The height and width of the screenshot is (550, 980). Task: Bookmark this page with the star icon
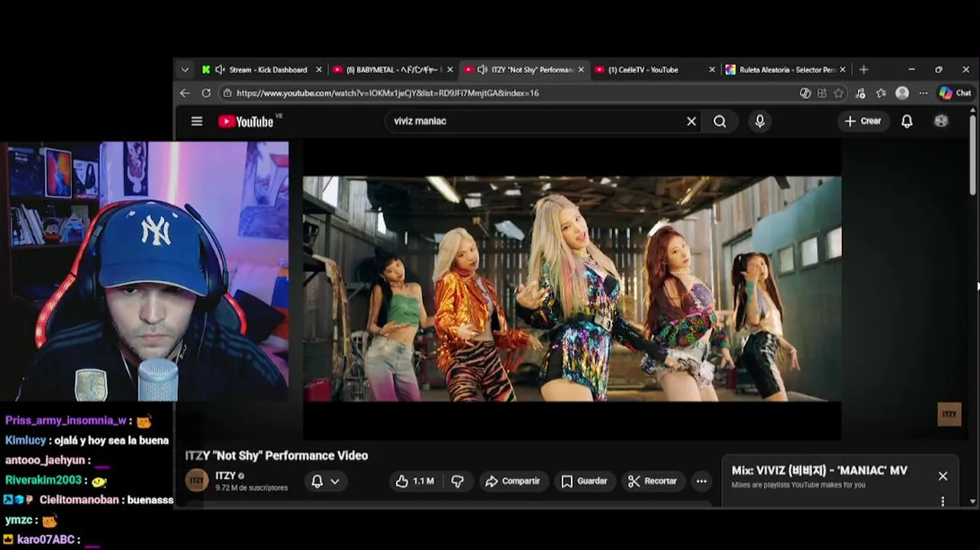click(x=839, y=93)
